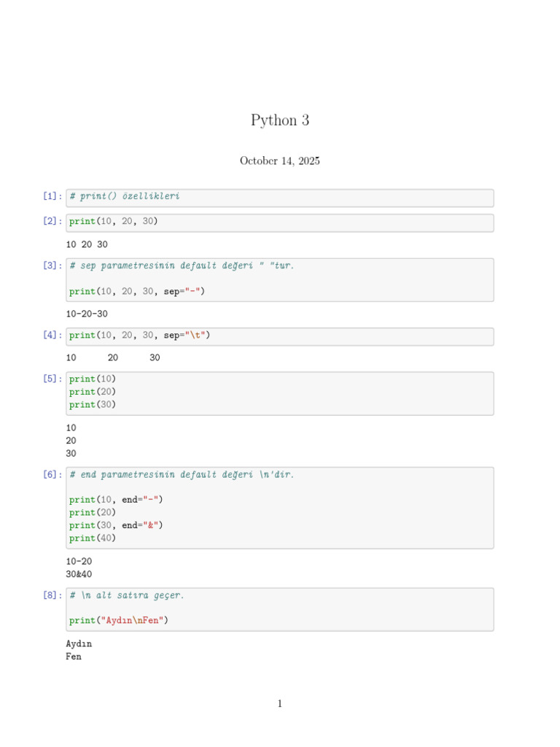Click the print("Aydın\nFen") code line
The width and height of the screenshot is (560, 747).
(x=119, y=621)
